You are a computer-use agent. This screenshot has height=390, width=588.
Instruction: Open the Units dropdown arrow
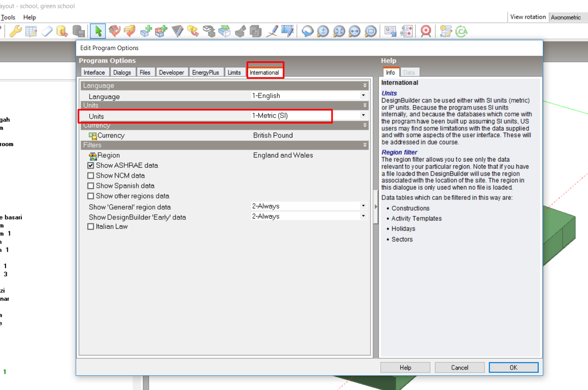363,116
